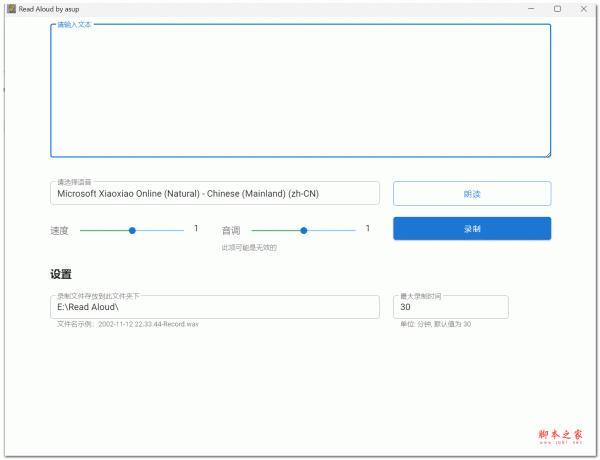This screenshot has height=460, width=600.
Task: Click the 单位: 分钟 unit hint text
Action: pyautogui.click(x=435, y=324)
